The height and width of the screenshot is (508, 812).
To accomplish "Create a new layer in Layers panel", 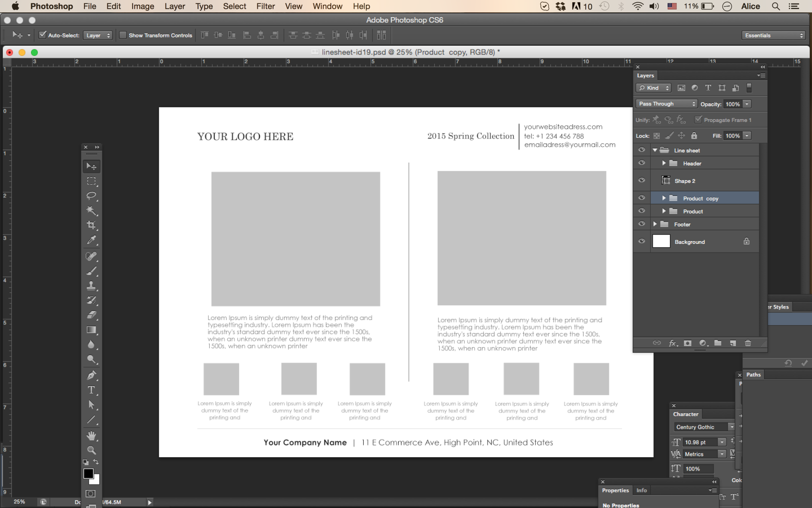I will [x=733, y=343].
